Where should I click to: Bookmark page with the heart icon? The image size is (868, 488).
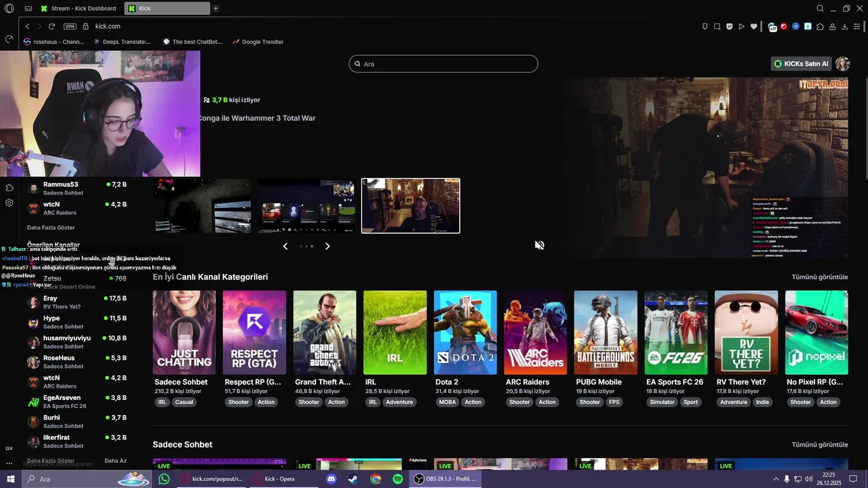coord(753,26)
